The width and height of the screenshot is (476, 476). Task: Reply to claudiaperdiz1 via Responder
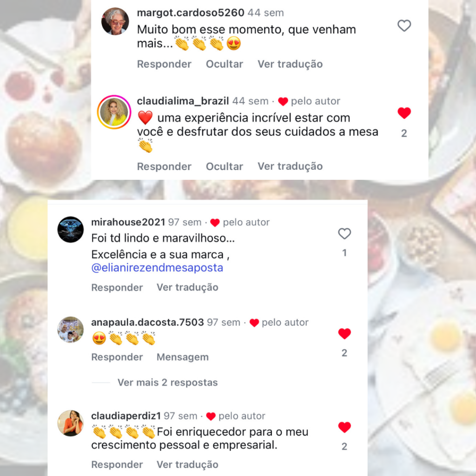117,464
